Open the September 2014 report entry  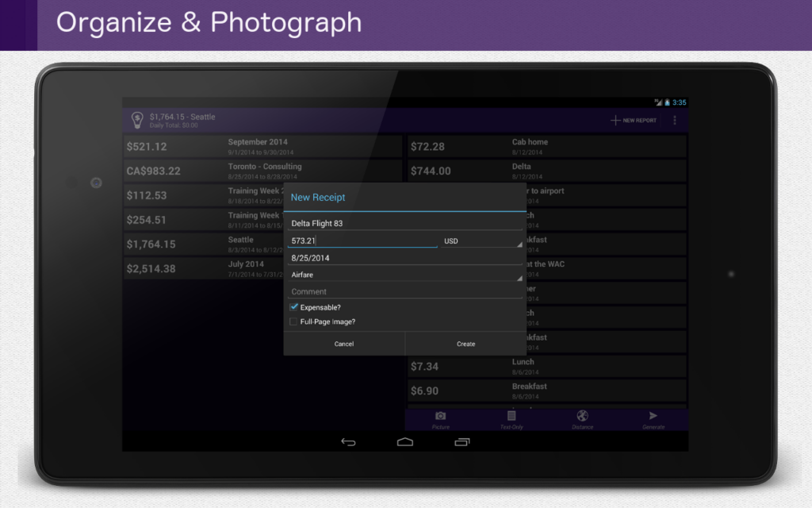point(263,146)
